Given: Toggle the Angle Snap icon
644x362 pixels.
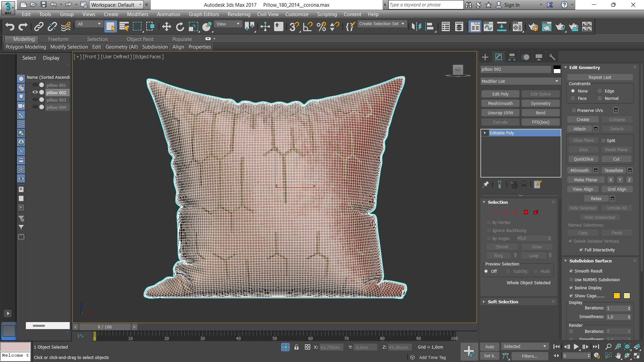Looking at the screenshot, I should (x=308, y=26).
